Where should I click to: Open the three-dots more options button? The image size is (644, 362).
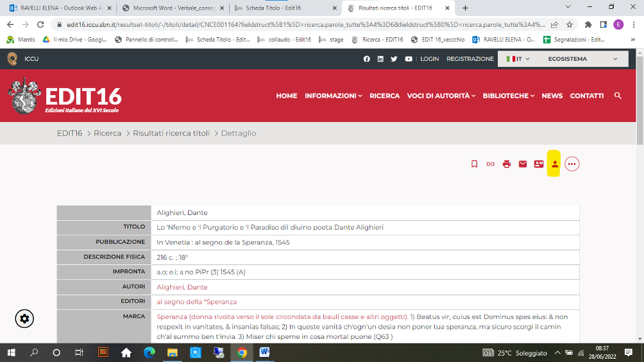tap(572, 164)
